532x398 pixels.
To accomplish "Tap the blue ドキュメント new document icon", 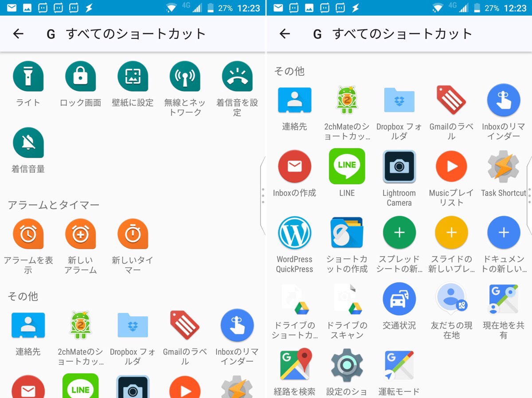I will 504,233.
